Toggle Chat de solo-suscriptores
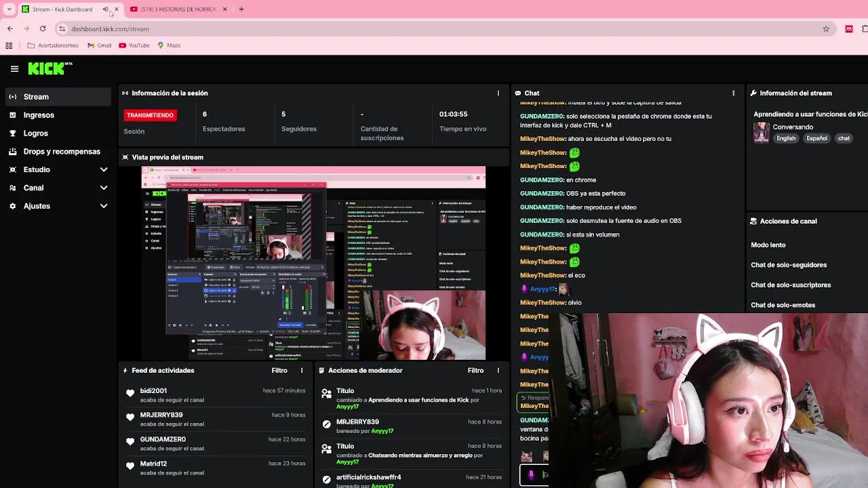The width and height of the screenshot is (868, 488). [791, 285]
